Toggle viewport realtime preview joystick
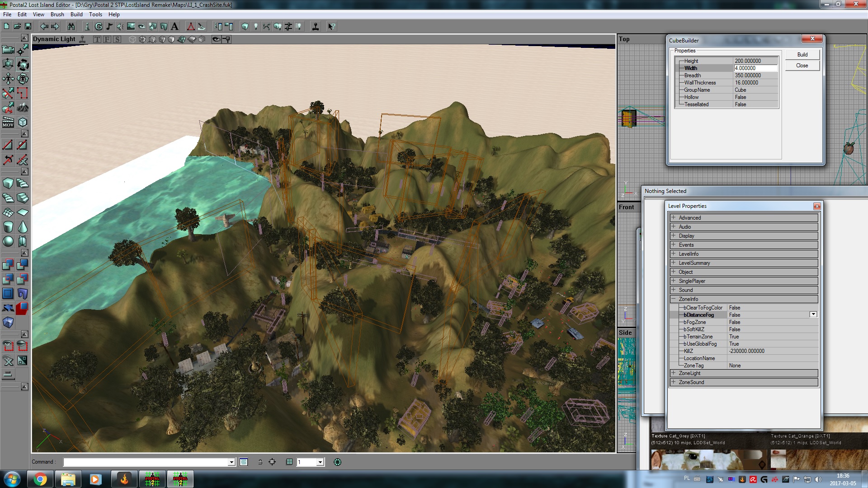Screen dimensions: 868x488 pos(82,39)
